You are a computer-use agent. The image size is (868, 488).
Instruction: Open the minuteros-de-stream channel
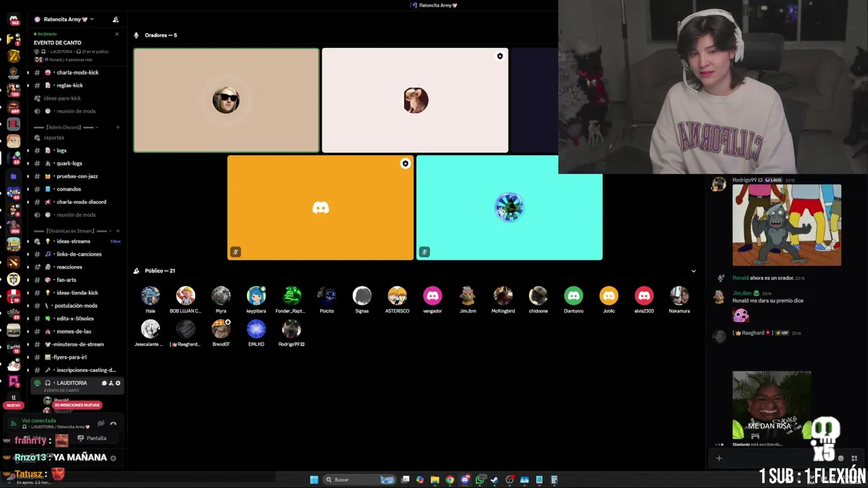pos(77,344)
